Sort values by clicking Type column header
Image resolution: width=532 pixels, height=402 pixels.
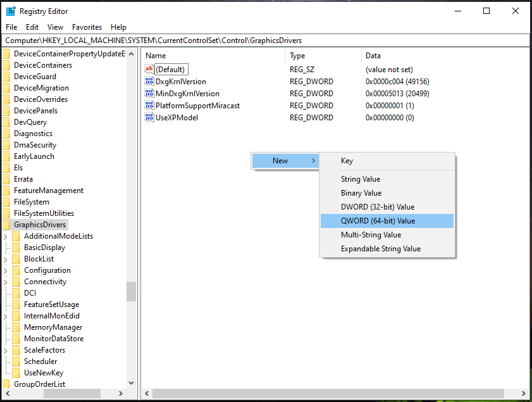click(298, 56)
